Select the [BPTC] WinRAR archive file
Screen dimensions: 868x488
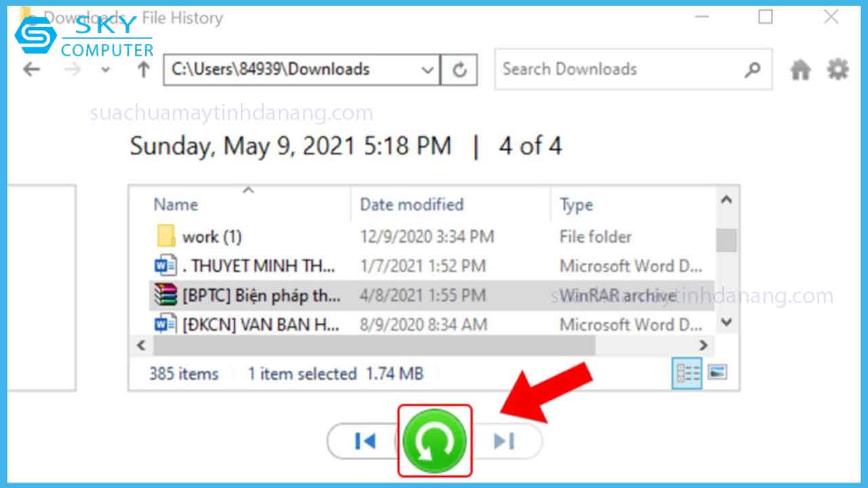tap(261, 296)
